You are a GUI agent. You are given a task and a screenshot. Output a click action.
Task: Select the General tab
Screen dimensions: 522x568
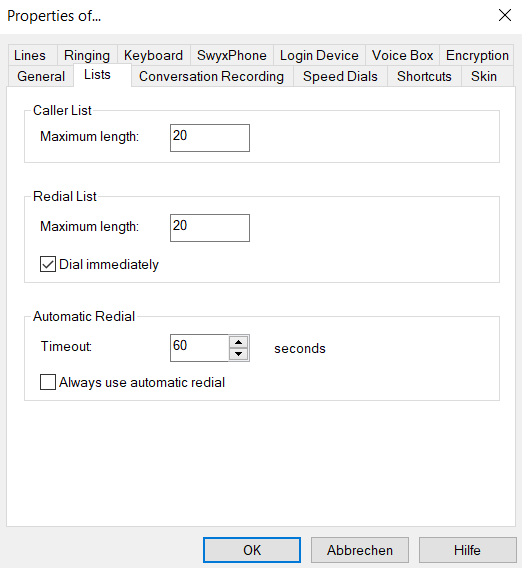tap(41, 76)
